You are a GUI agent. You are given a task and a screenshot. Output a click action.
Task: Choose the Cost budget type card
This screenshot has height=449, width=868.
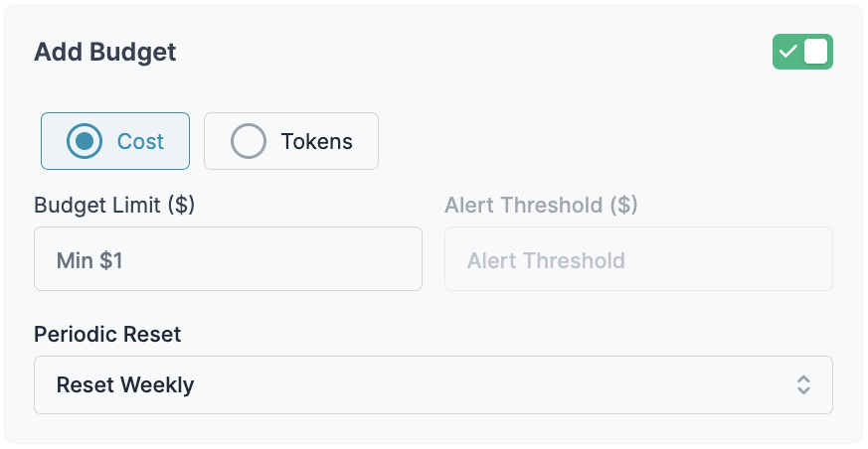pos(115,141)
